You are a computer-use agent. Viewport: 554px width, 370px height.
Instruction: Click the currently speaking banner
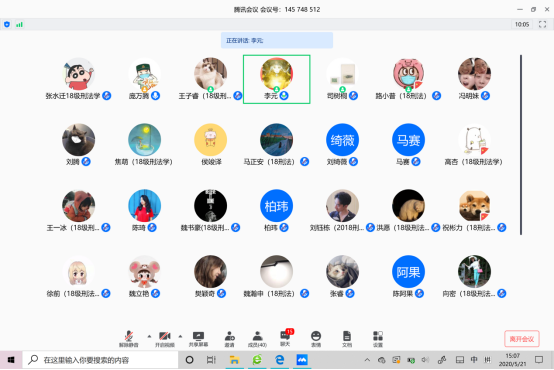277,40
